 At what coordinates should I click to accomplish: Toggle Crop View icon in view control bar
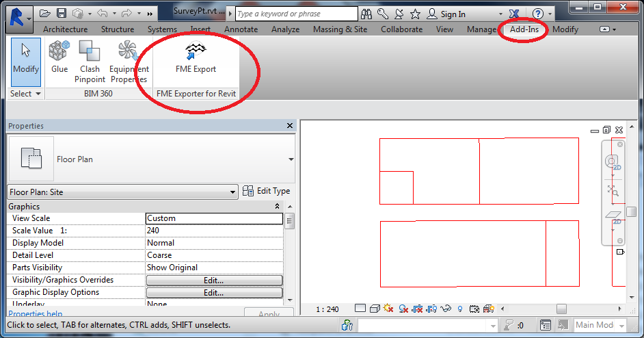[417, 309]
